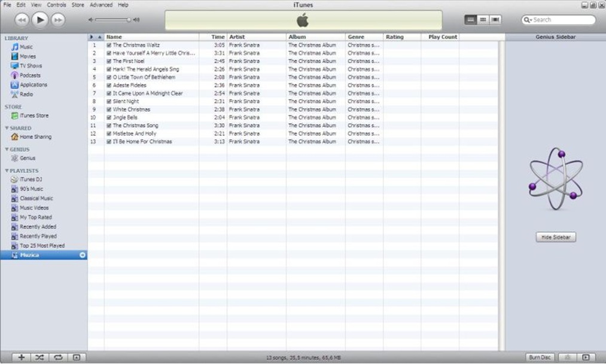Uncheck the Silent Night song checkbox
The image size is (606, 364).
109,102
